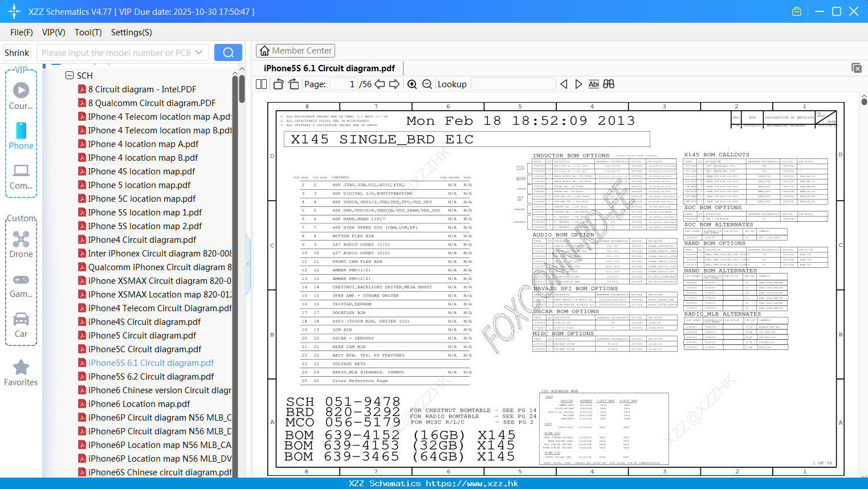
Task: Open IPhone 5C location map.pdf
Action: [x=142, y=198]
